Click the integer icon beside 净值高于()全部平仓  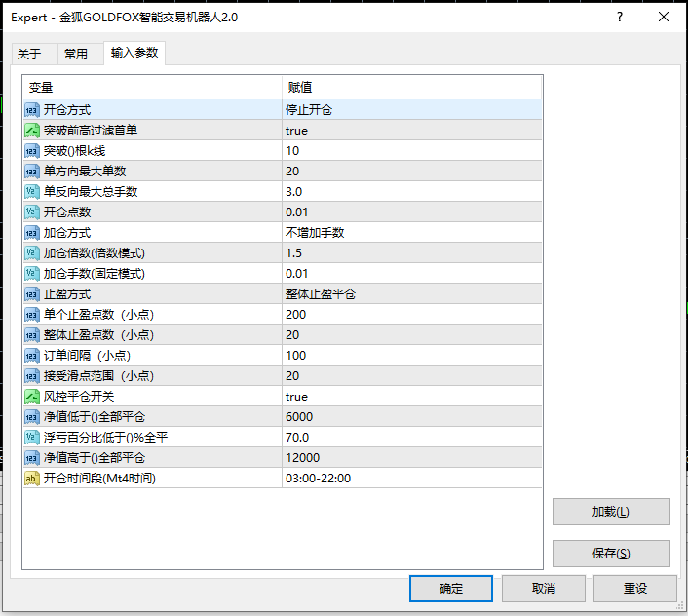(x=32, y=458)
